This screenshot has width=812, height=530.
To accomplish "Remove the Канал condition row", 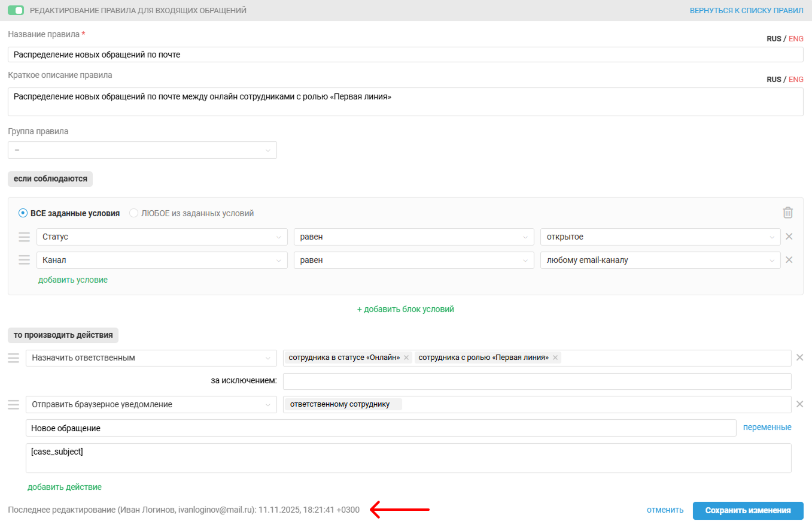I will [789, 260].
